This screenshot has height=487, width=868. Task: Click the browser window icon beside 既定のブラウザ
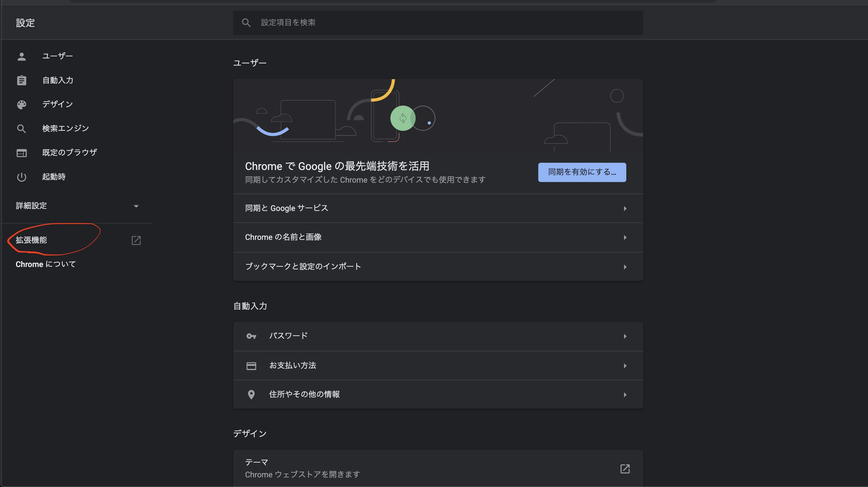[x=22, y=153]
